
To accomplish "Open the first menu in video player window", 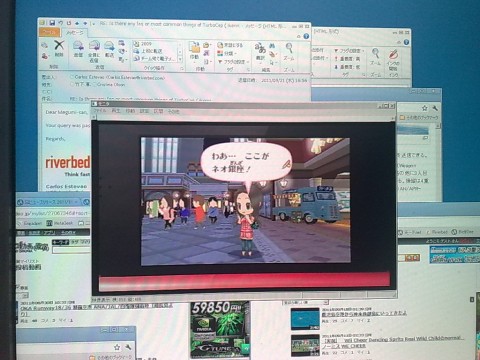I will pyautogui.click(x=100, y=111).
